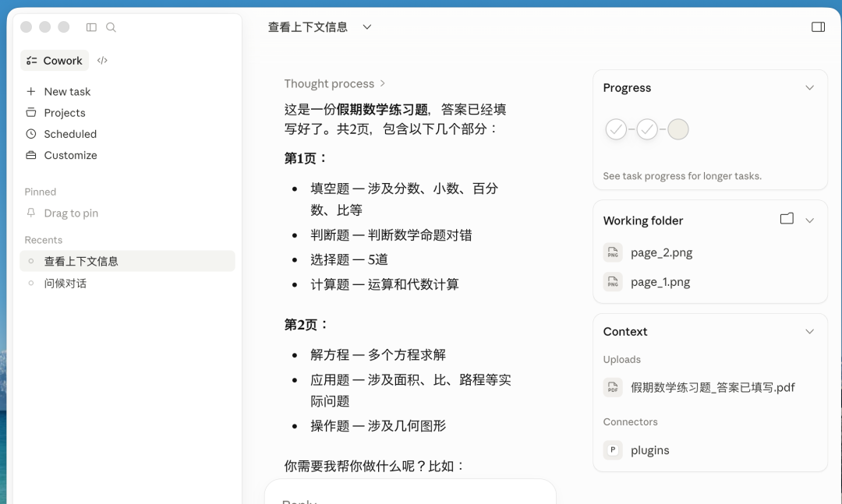This screenshot has height=504, width=842.
Task: Open the 查看上下文信息 title dropdown
Action: [x=366, y=27]
